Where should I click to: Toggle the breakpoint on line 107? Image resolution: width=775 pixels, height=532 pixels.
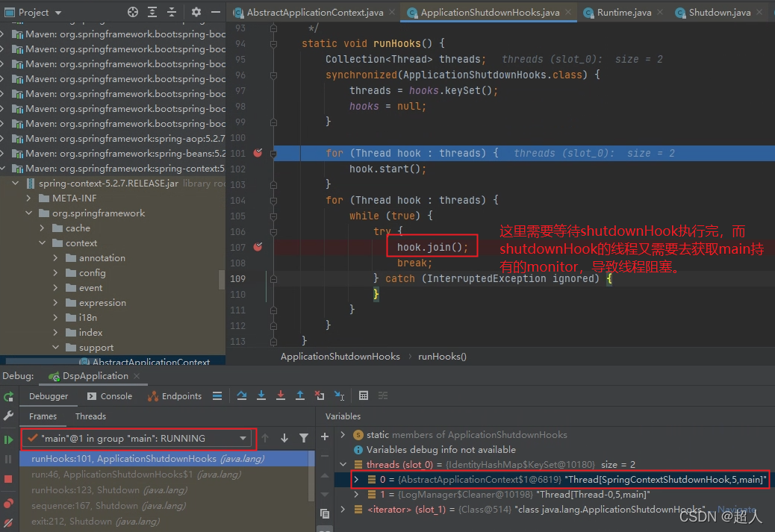click(258, 246)
